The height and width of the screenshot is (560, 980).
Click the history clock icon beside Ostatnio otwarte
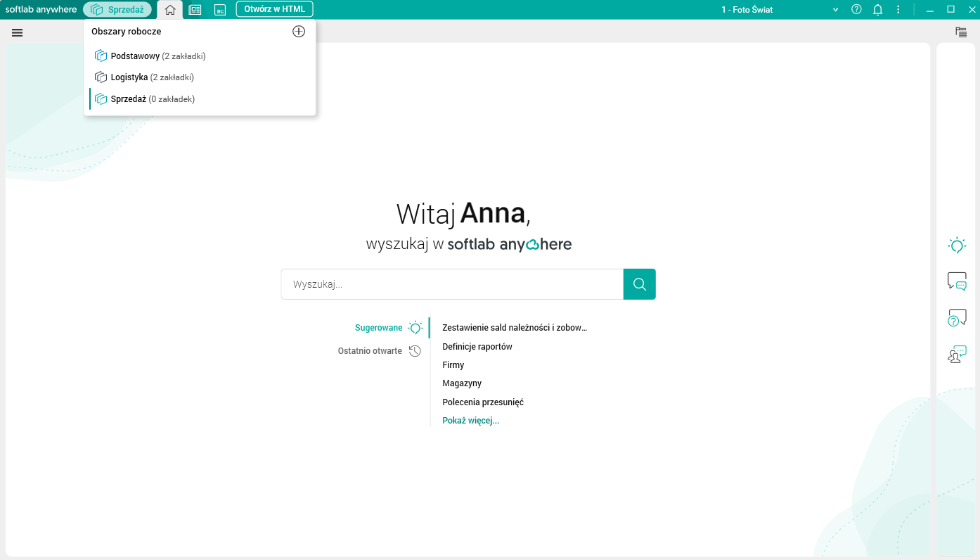coord(415,351)
